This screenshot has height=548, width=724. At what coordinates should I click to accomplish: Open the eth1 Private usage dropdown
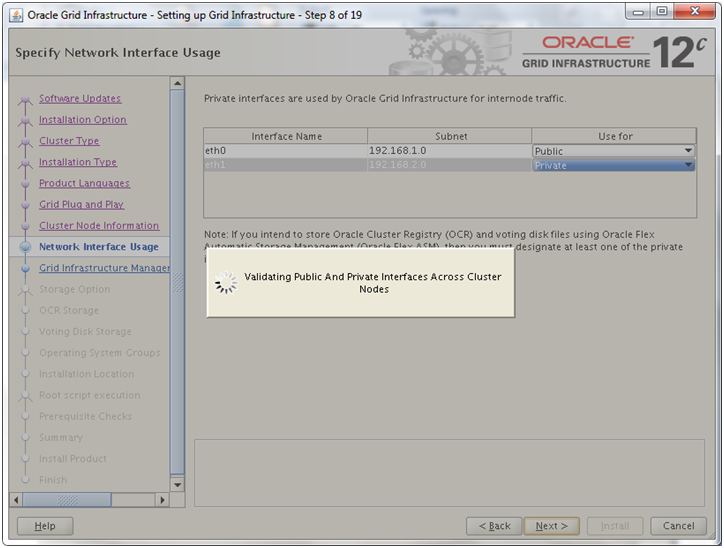pyautogui.click(x=614, y=165)
